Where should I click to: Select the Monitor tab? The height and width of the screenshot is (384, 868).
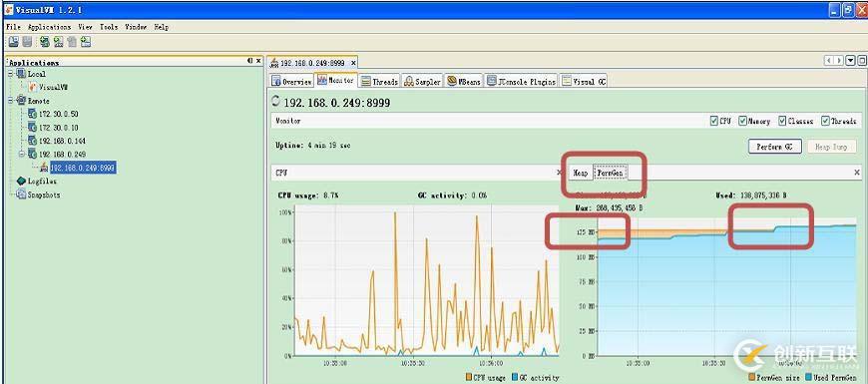pyautogui.click(x=336, y=80)
